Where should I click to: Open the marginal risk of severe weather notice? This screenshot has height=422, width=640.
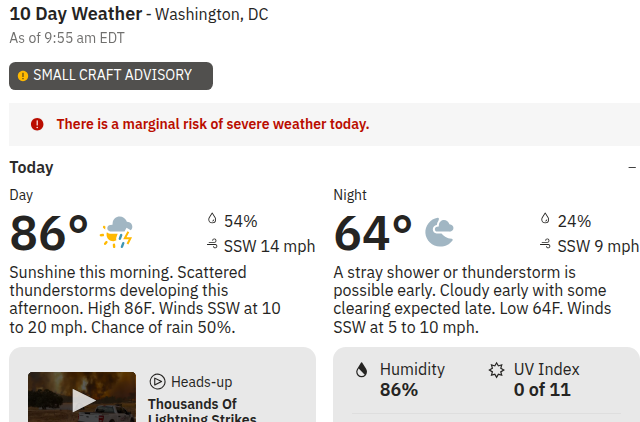pos(213,124)
